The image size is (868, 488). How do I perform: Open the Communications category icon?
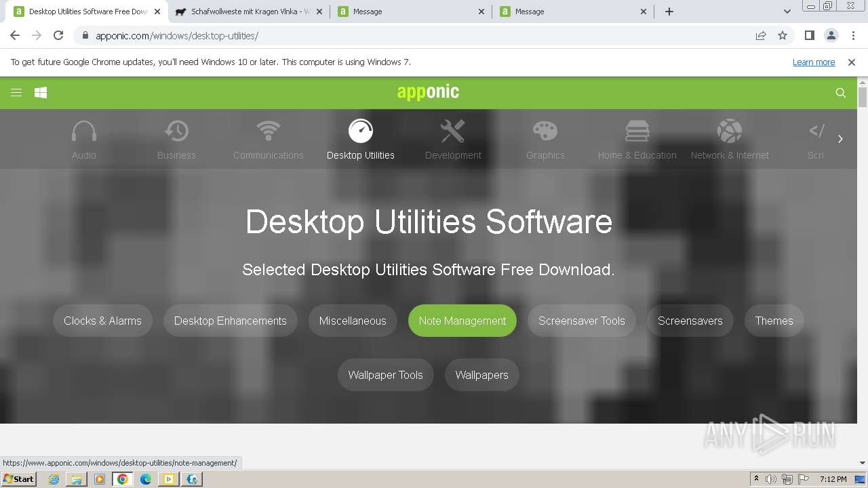point(269,131)
